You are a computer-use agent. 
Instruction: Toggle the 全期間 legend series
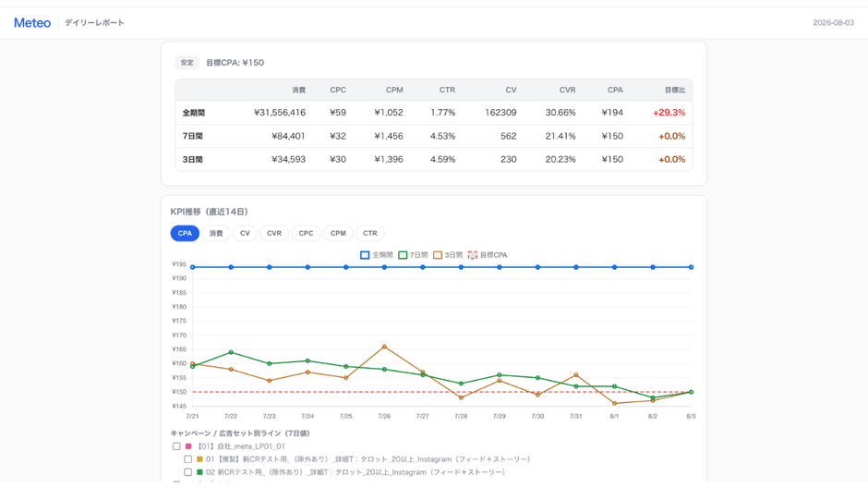tap(377, 255)
